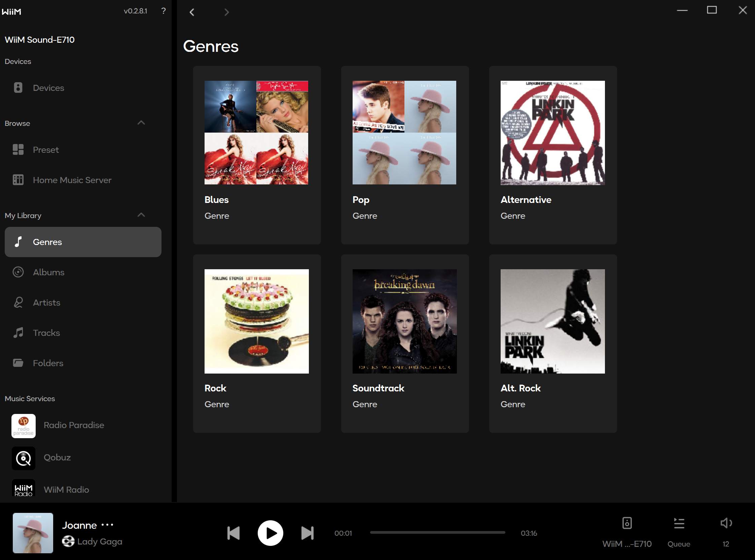Click the WiiM …-E710 device label

tap(627, 544)
